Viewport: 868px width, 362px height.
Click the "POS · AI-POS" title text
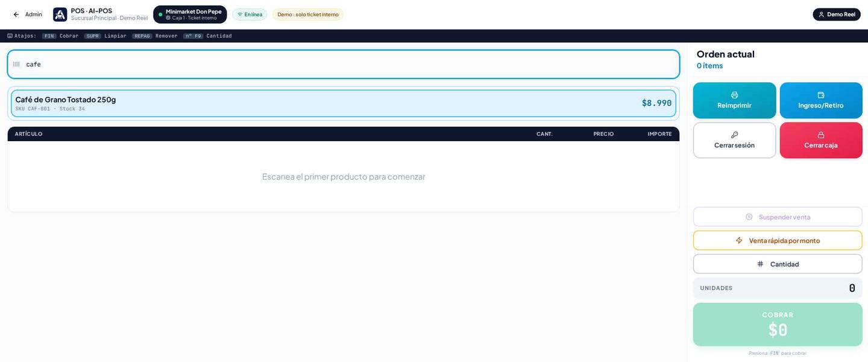click(92, 10)
